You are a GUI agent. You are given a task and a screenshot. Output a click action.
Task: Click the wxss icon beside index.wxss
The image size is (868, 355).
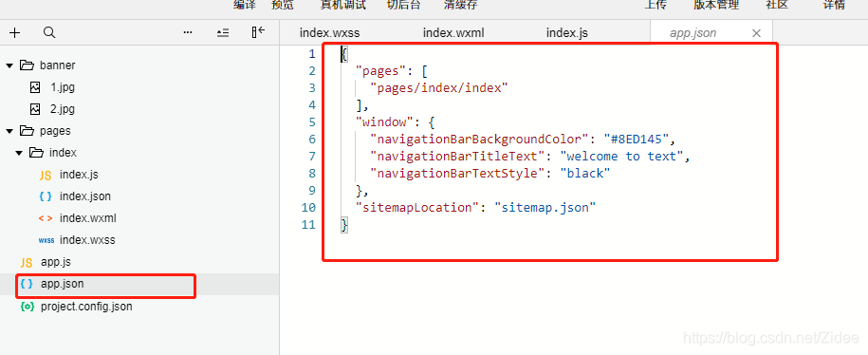click(46, 240)
